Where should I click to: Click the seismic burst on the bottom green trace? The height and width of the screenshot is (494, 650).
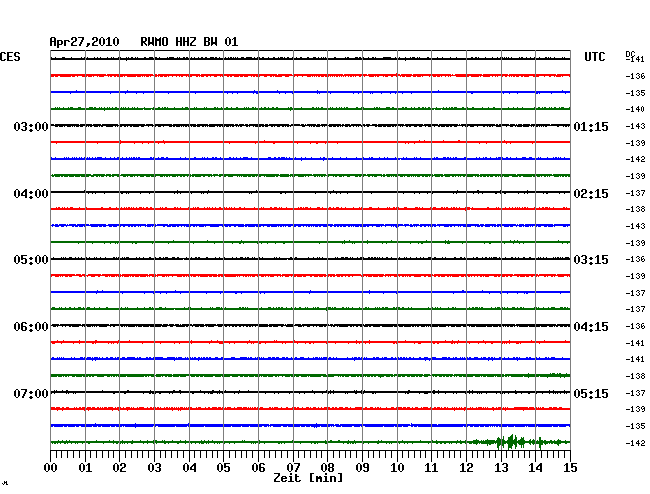pos(518,442)
